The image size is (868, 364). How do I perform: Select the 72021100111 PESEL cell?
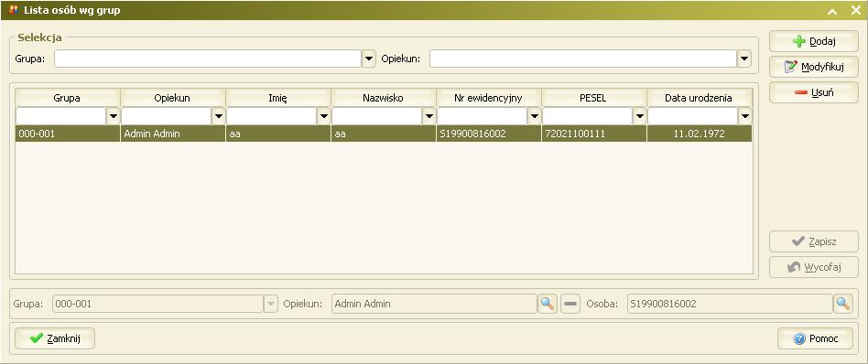(x=594, y=134)
